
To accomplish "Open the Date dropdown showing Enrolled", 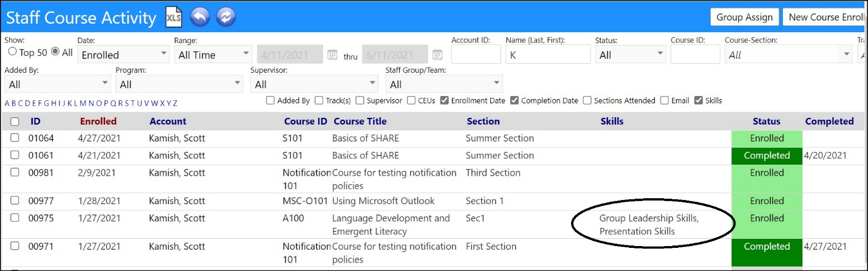I will tap(123, 55).
